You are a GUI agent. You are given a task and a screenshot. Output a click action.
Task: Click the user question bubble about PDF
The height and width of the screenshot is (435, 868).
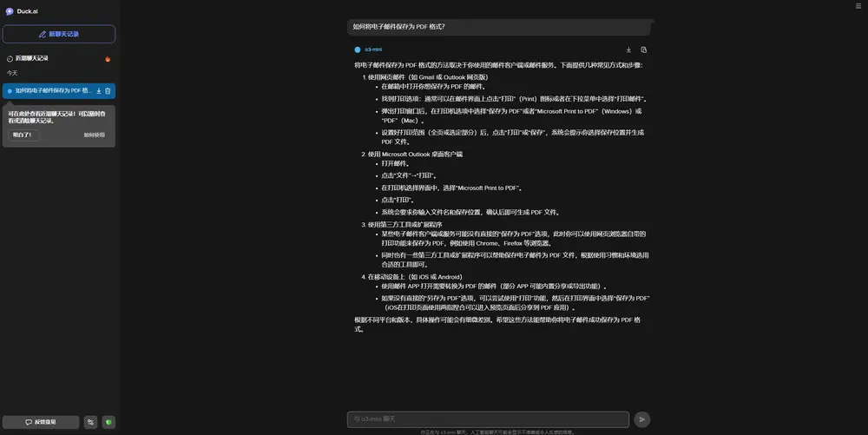(399, 27)
